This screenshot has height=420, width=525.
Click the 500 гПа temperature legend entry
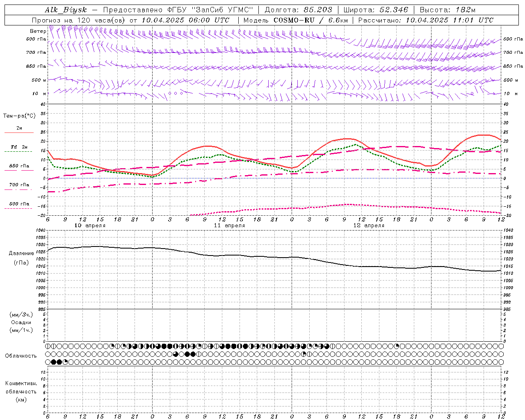coord(19,204)
